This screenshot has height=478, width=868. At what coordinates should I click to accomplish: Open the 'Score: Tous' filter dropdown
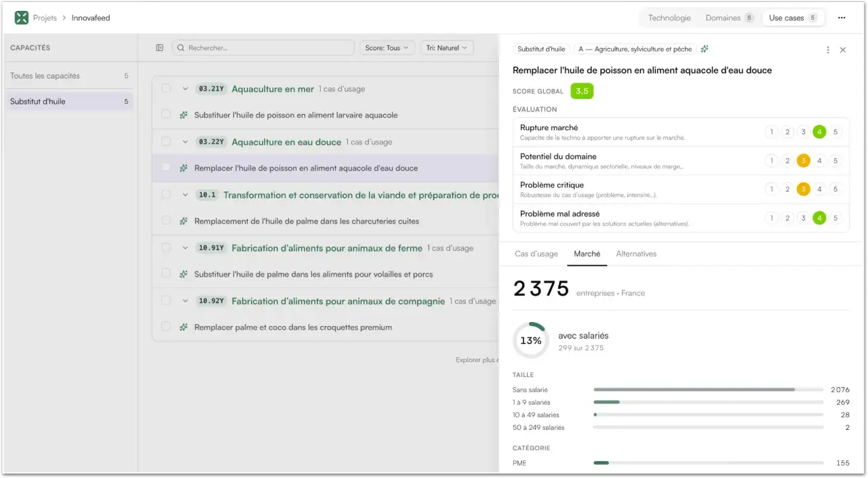coord(387,48)
